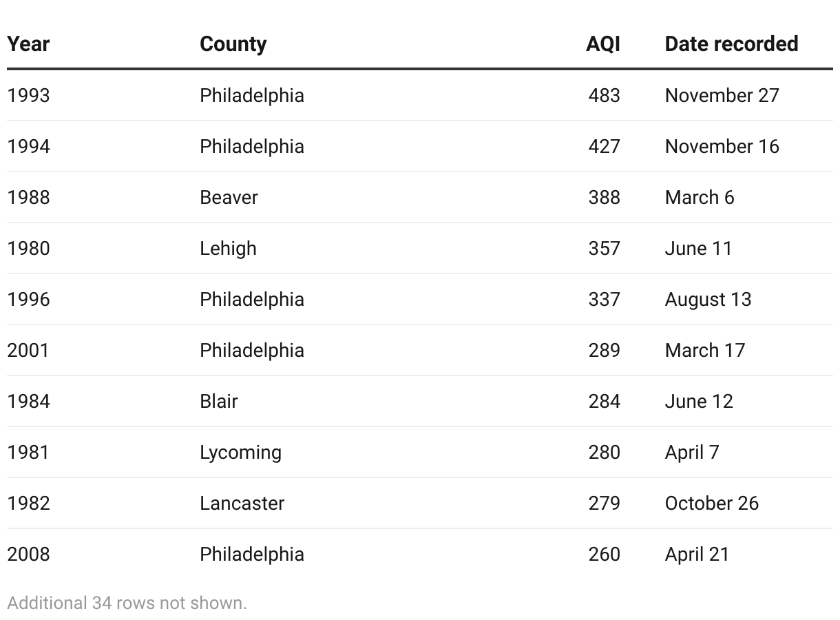This screenshot has width=840, height=620.
Task: Select the Lancaster county cell
Action: click(242, 503)
